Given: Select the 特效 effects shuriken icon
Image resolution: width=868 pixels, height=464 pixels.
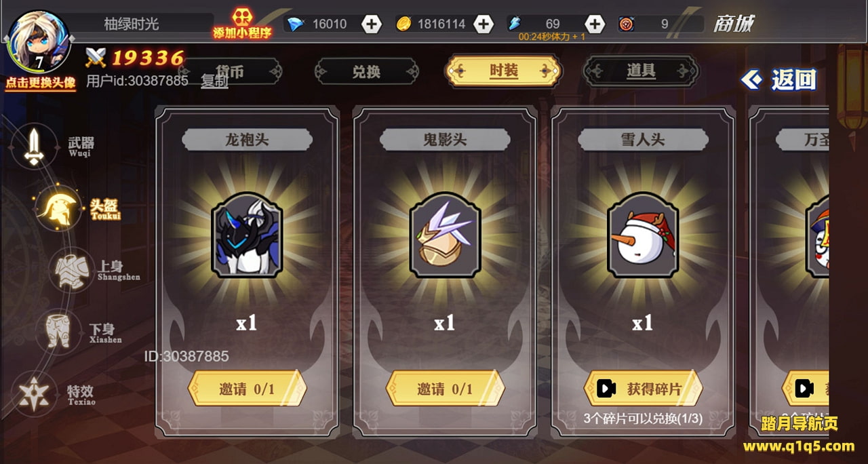Looking at the screenshot, I should pos(33,393).
